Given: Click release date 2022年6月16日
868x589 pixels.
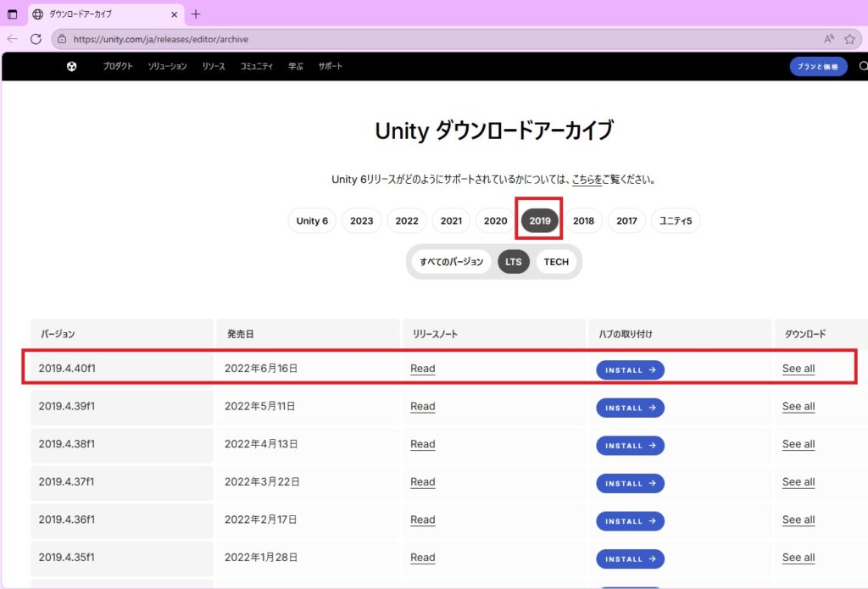Looking at the screenshot, I should point(261,369).
